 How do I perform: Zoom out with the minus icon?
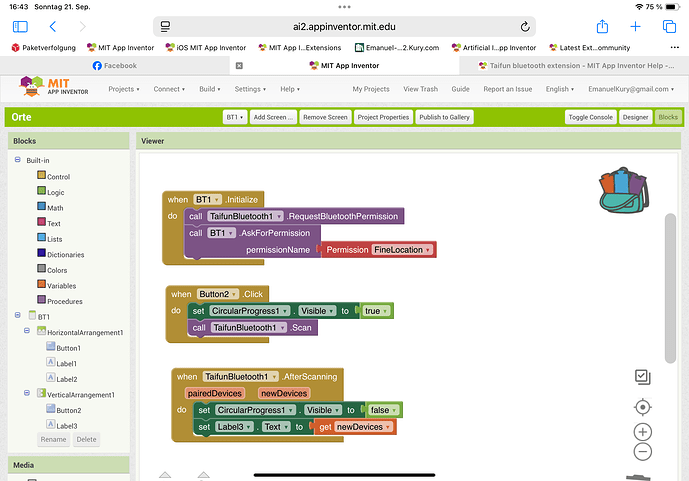point(643,451)
